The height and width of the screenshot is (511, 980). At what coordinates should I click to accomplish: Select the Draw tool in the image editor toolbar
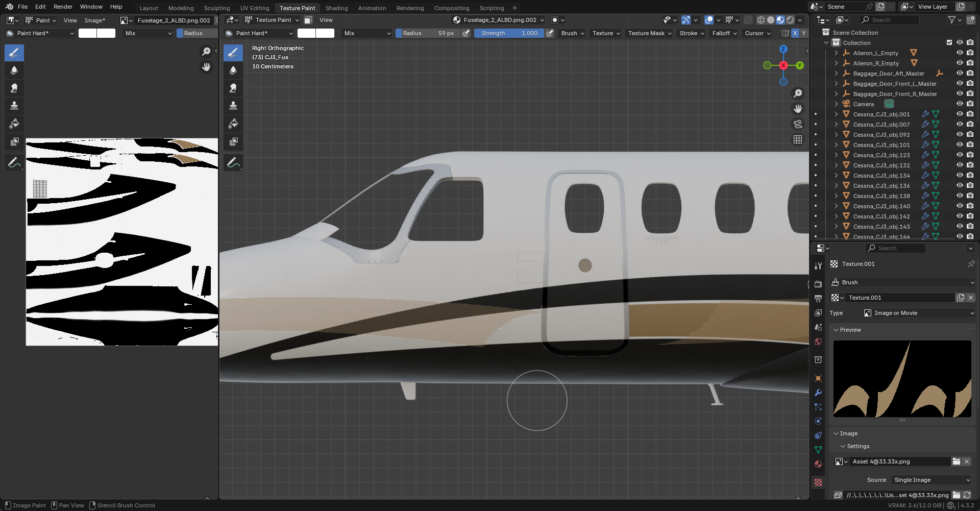[14, 53]
